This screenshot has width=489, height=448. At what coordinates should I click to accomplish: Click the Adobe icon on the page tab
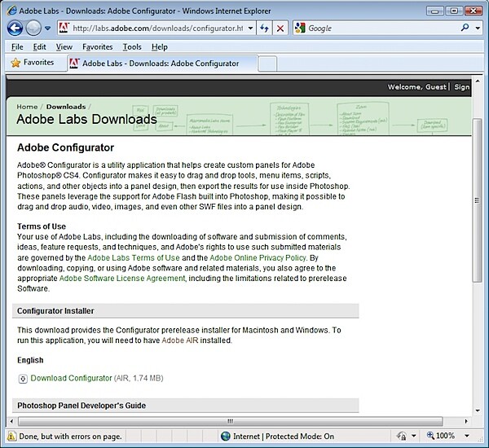pos(74,64)
